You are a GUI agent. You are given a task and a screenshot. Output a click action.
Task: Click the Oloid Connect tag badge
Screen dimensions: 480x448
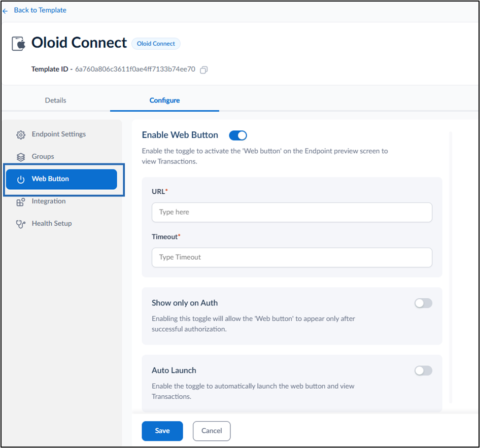click(x=156, y=44)
